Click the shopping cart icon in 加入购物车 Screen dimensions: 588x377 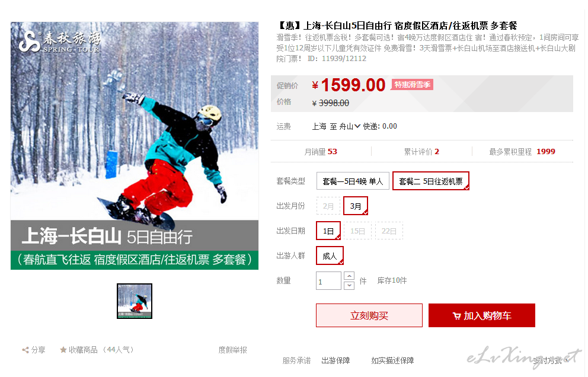click(x=456, y=316)
